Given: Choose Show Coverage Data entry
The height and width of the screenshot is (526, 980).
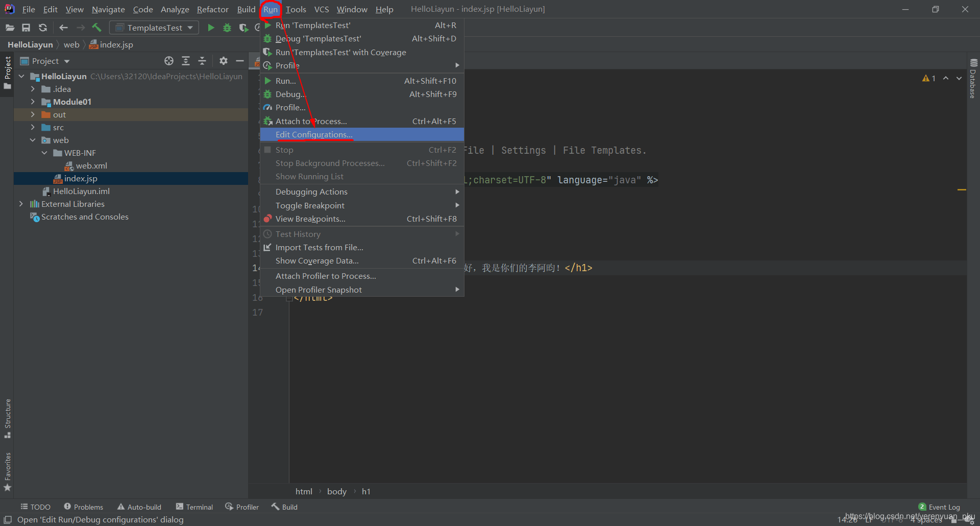Looking at the screenshot, I should [362, 260].
